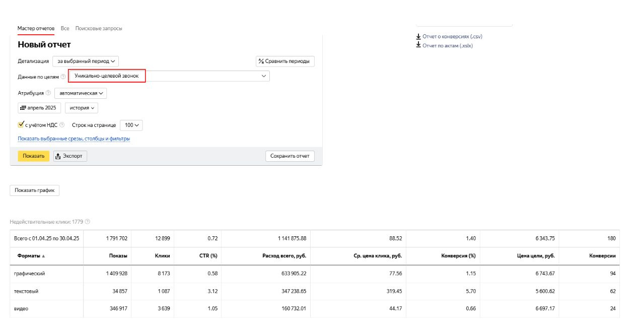Image resolution: width=644 pixels, height=334 pixels.
Task: Click the question mark next to "Атрибуция"
Action: click(x=48, y=93)
